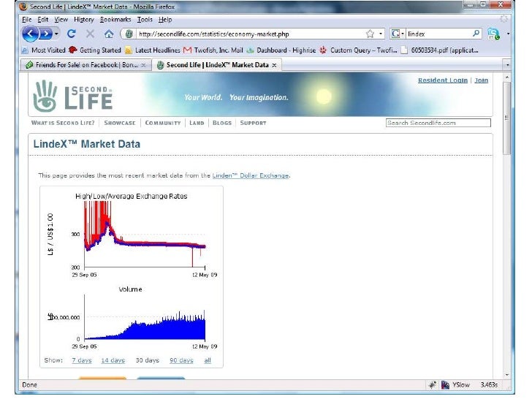Viewport: 532px width, 399px height.
Task: Open the recent pages history dropdown arrow
Action: (x=56, y=34)
